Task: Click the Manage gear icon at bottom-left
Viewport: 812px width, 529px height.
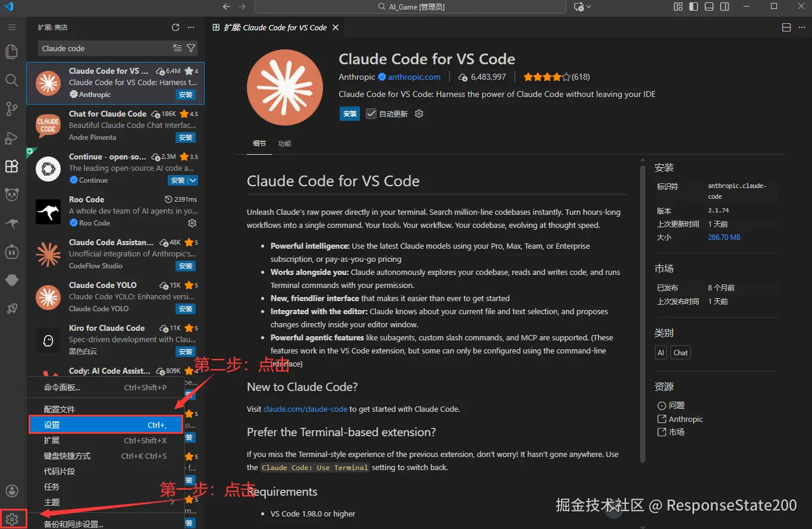Action: pos(11,519)
